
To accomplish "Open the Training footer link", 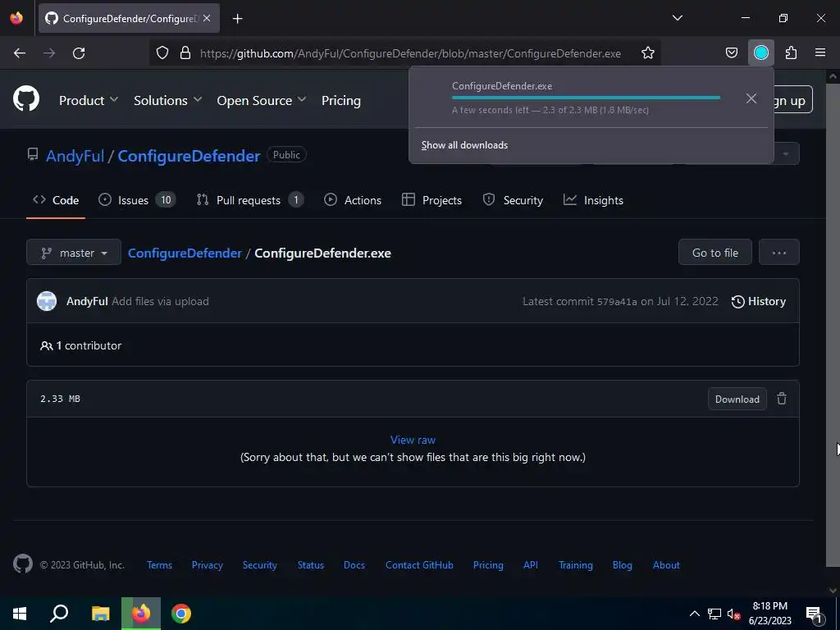I will click(x=575, y=564).
